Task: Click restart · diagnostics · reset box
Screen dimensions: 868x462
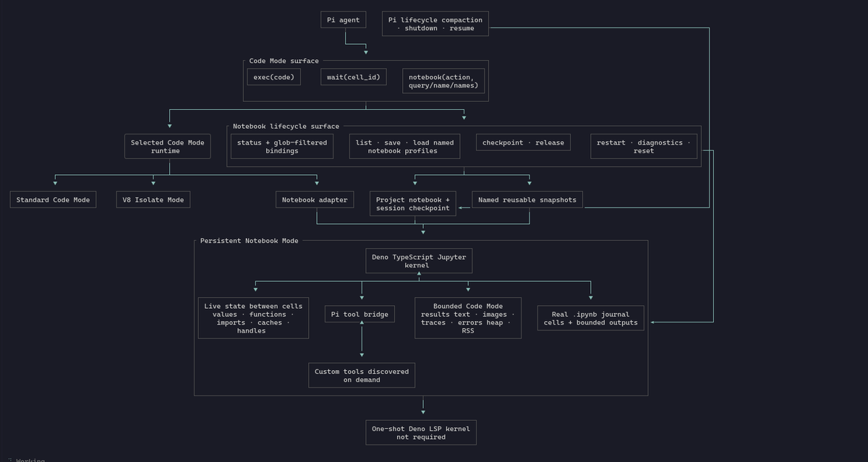Action: pos(644,146)
